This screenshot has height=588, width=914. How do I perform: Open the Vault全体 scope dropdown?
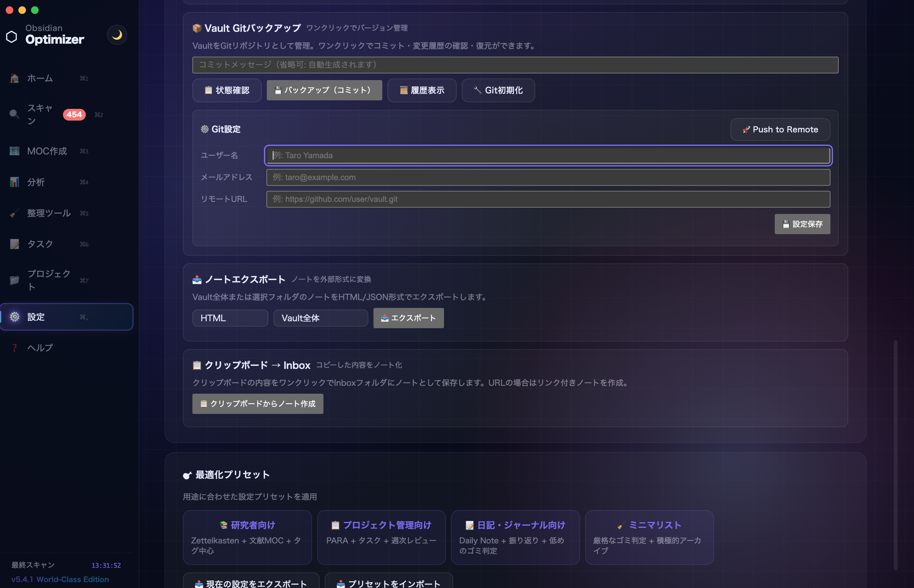(321, 318)
